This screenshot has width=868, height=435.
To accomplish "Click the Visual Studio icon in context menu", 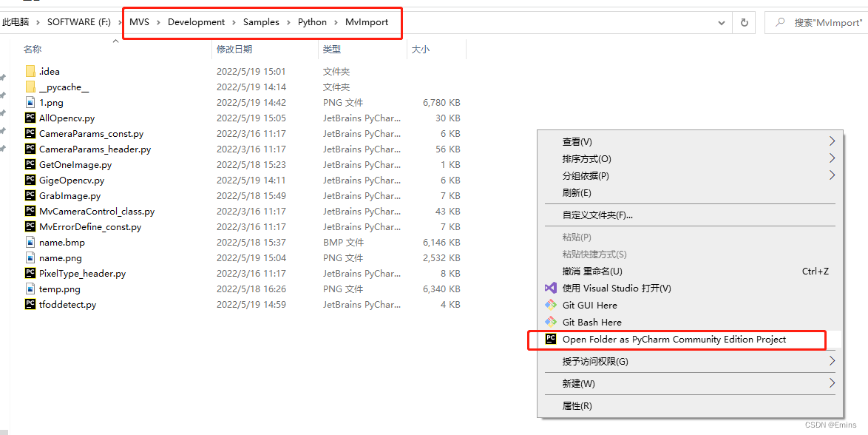I will 550,289.
